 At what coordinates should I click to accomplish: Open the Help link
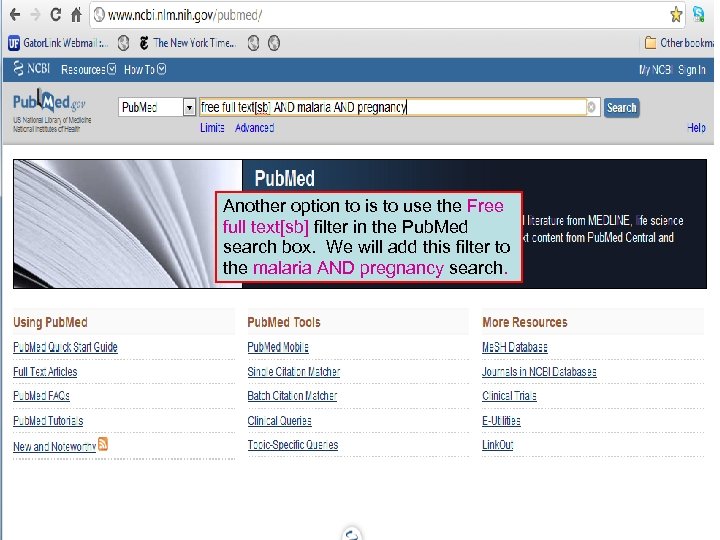tap(696, 128)
